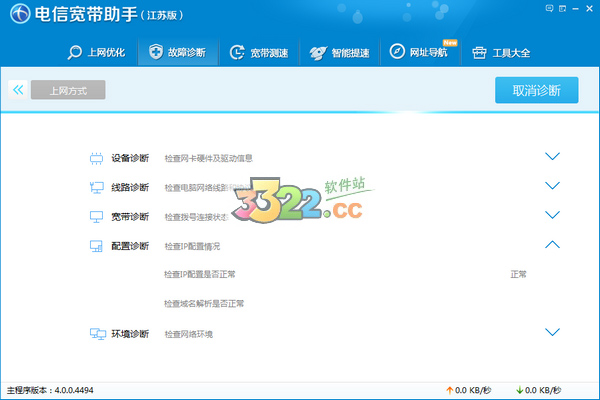This screenshot has height=400, width=600.
Task: Open the 宽带测速 tab
Action: (259, 52)
